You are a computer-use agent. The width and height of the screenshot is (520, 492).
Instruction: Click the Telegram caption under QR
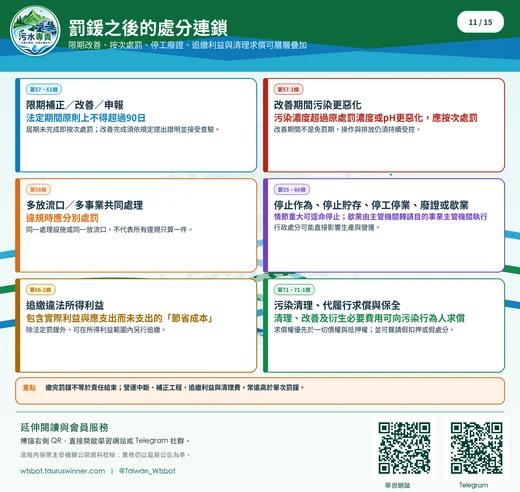[x=474, y=485]
